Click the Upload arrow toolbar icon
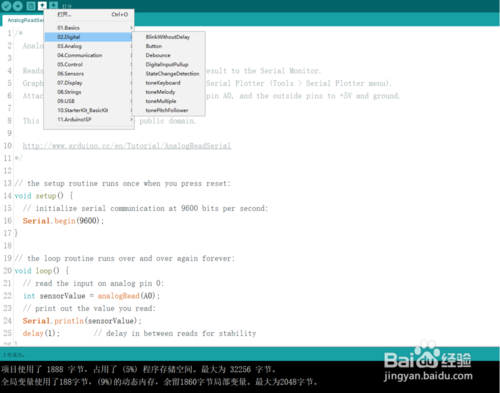The width and height of the screenshot is (500, 393). [x=18, y=6]
